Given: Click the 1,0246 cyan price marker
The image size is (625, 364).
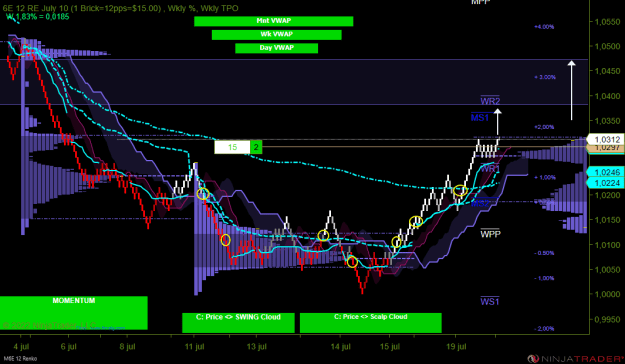Looking at the screenshot, I should coord(606,172).
